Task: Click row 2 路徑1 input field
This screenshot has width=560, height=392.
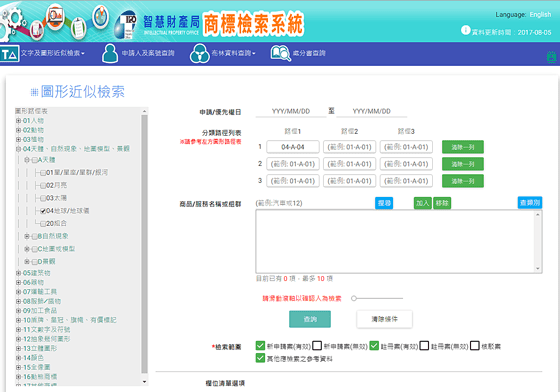Action: (293, 164)
